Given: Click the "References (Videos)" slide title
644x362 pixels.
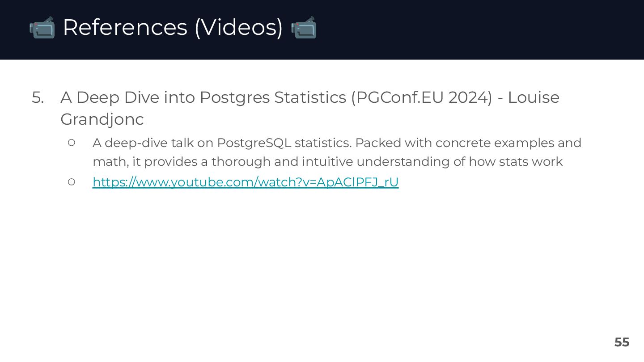Looking at the screenshot, I should [173, 27].
